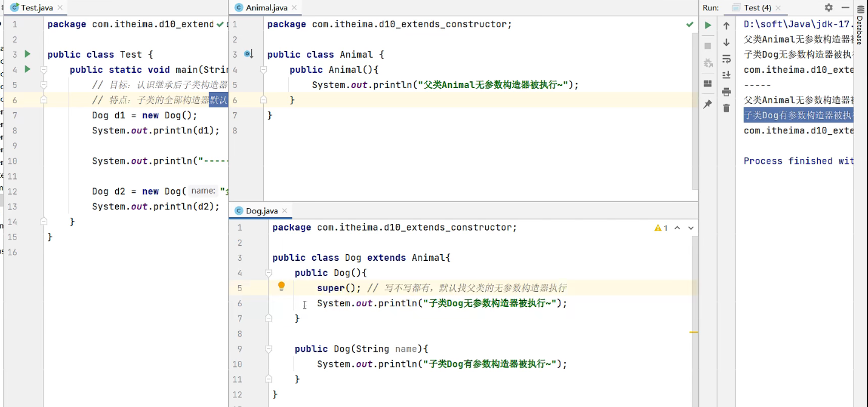Rerun Test with the green Run button

(707, 25)
